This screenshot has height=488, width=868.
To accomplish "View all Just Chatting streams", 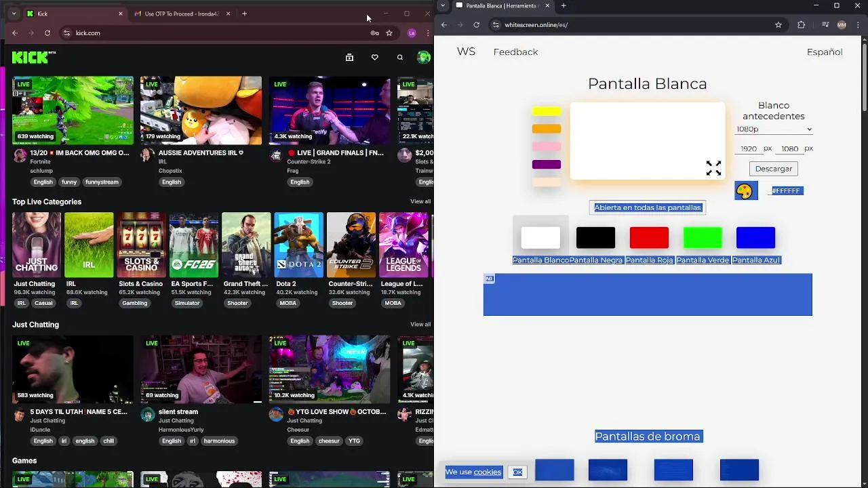I will pos(420,325).
